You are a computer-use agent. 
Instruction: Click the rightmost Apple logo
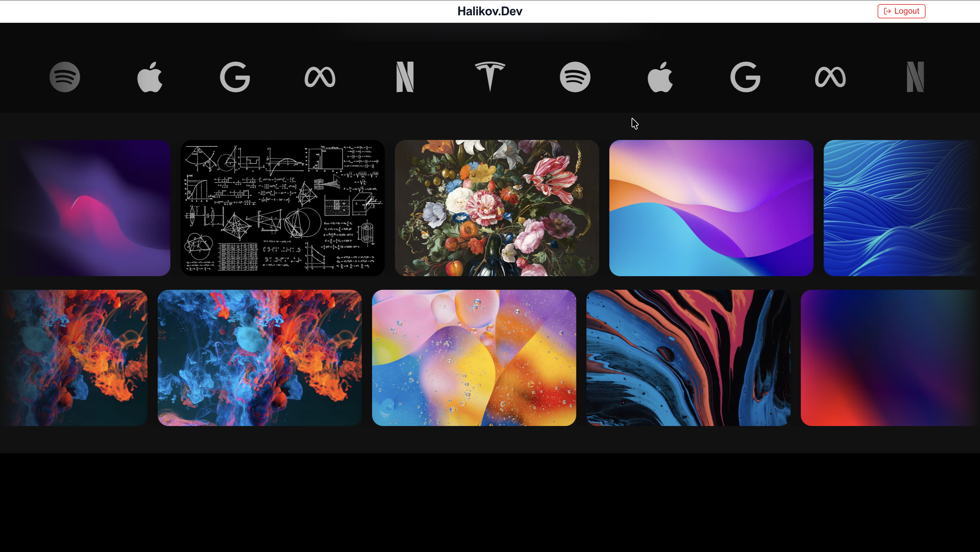(660, 77)
